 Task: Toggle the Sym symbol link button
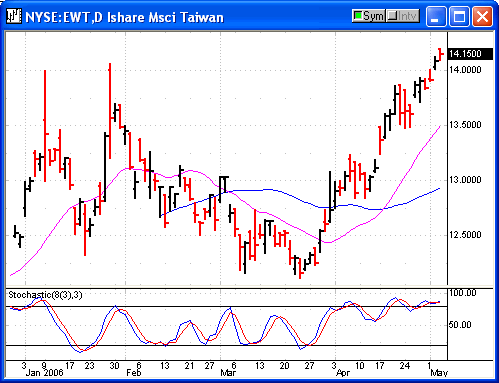point(369,16)
